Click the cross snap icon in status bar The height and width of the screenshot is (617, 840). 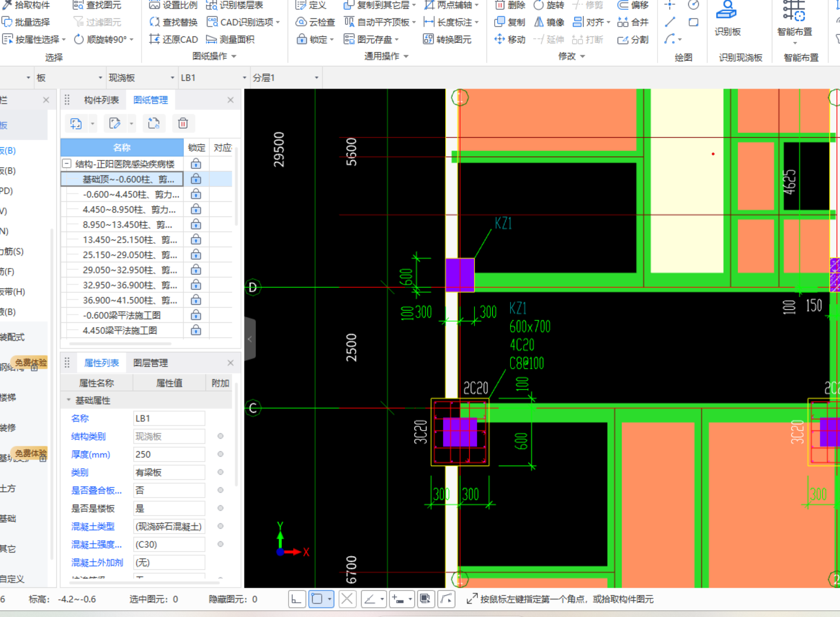(x=347, y=599)
